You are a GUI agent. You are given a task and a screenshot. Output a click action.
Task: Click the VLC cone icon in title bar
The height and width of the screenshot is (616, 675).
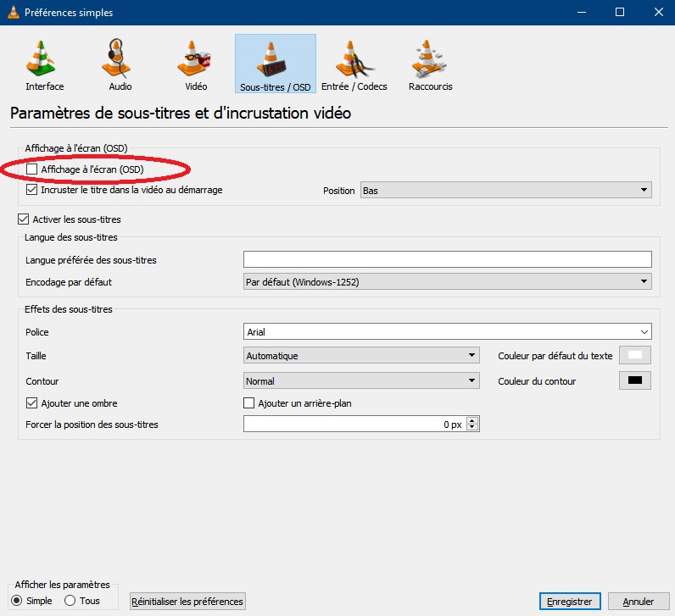pos(14,12)
